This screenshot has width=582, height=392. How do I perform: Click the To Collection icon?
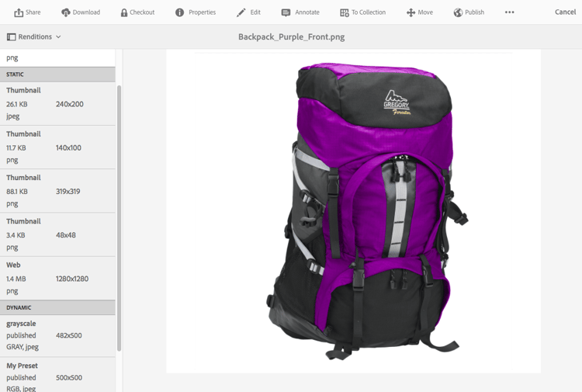click(x=345, y=13)
